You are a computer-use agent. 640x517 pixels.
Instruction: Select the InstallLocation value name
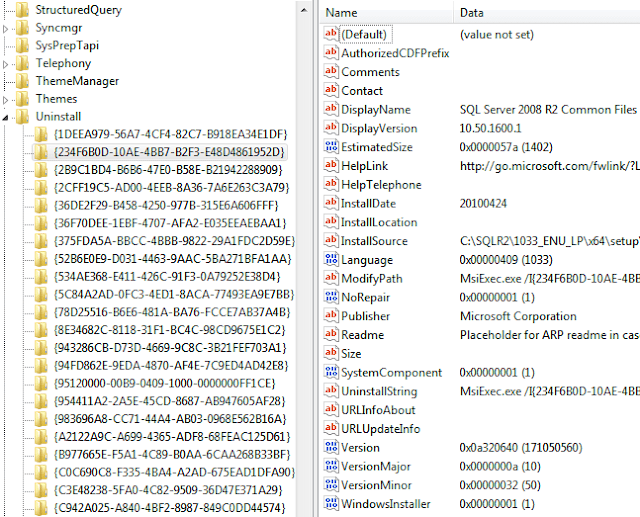379,222
